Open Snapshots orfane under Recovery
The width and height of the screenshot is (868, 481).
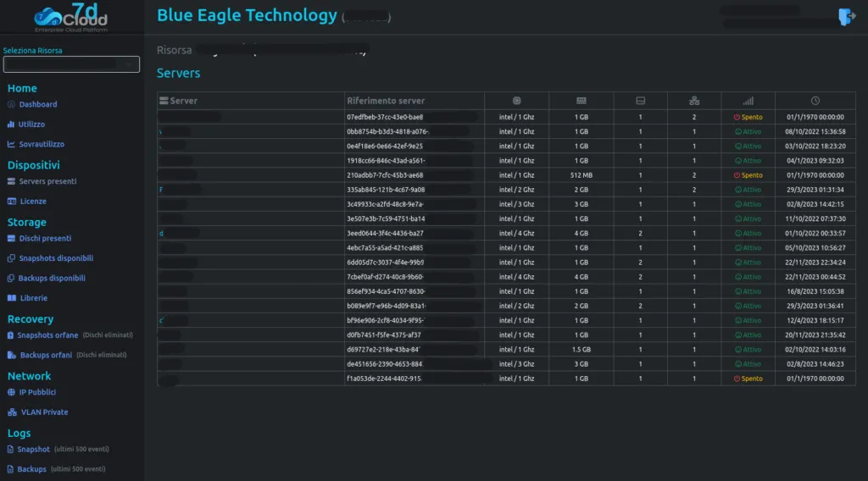(47, 335)
